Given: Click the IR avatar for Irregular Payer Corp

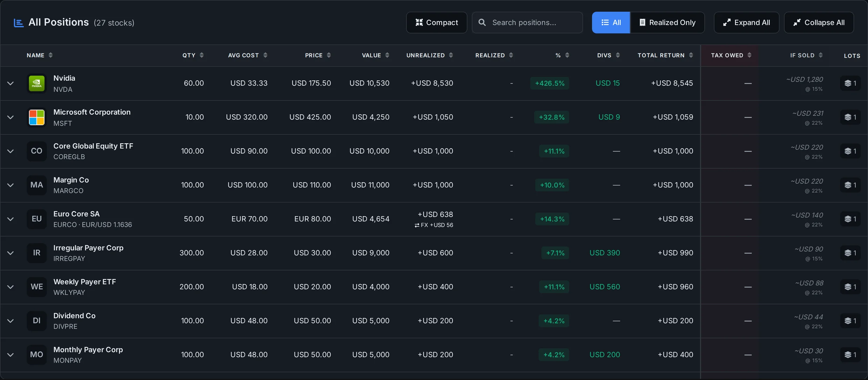Looking at the screenshot, I should 36,253.
